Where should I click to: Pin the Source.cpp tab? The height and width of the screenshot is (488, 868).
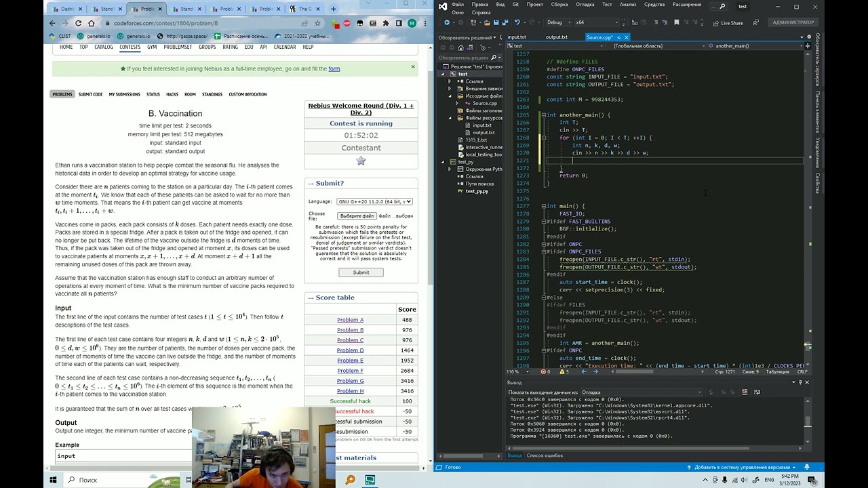coord(618,37)
